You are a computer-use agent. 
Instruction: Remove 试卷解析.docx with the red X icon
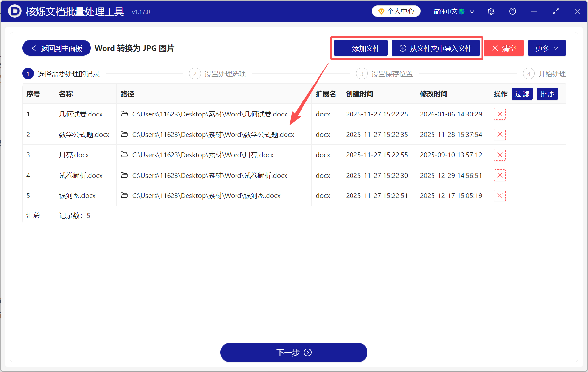tap(500, 175)
